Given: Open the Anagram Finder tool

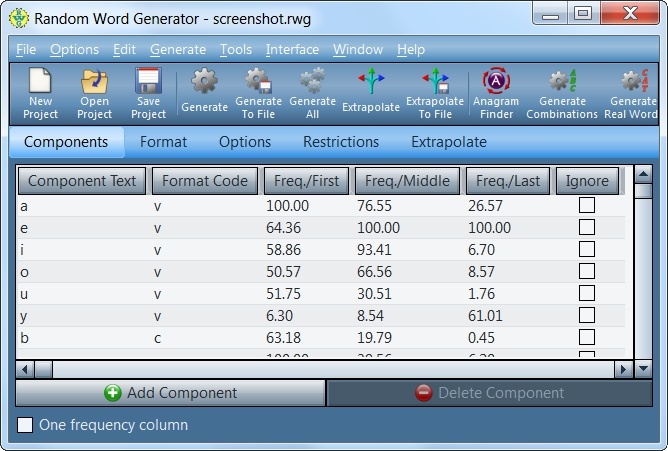Looking at the screenshot, I should tap(496, 93).
